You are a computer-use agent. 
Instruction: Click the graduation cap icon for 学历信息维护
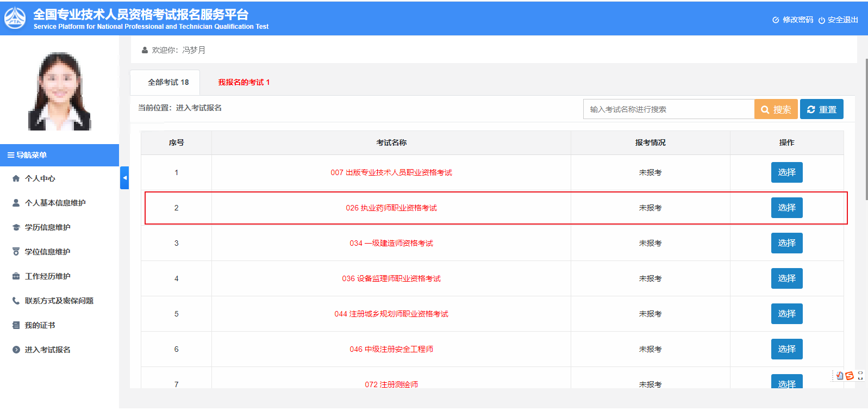(x=16, y=227)
